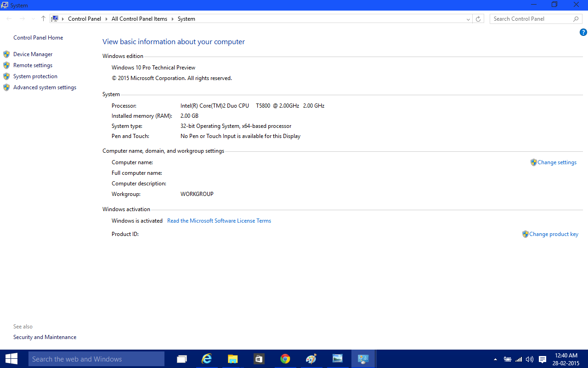This screenshot has width=588, height=368.
Task: Click the 'View basic information about your computer' heading
Action: click(x=174, y=42)
